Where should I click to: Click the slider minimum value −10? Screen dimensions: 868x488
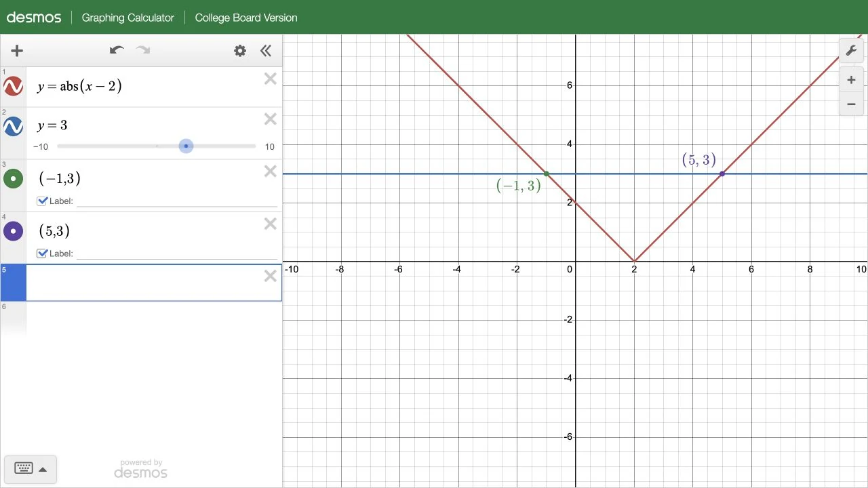(x=41, y=146)
